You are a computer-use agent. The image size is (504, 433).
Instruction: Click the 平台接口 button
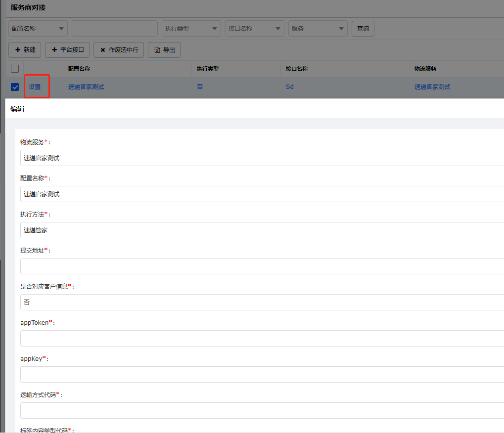pos(67,50)
